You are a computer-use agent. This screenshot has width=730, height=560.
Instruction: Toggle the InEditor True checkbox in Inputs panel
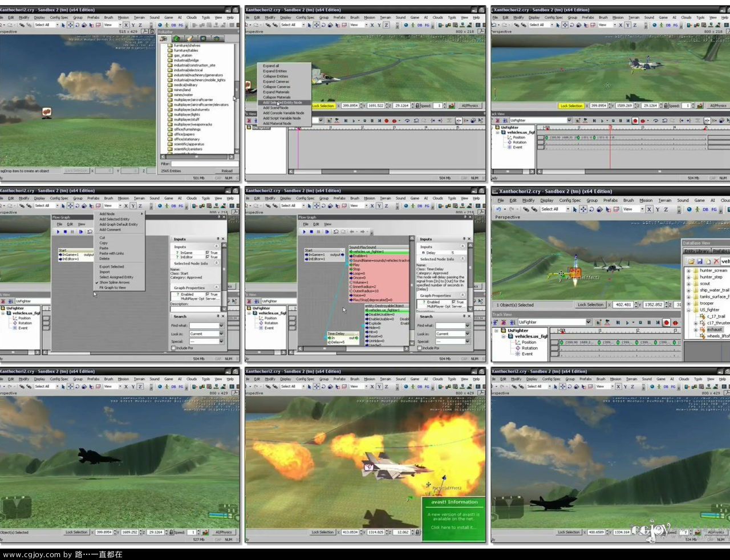point(207,257)
